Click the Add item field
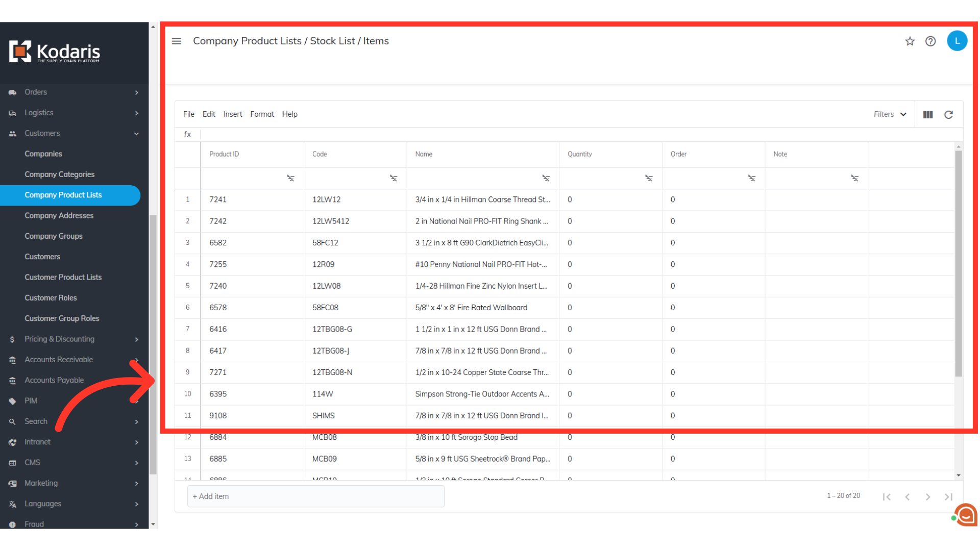This screenshot has width=980, height=551. pyautogui.click(x=315, y=496)
